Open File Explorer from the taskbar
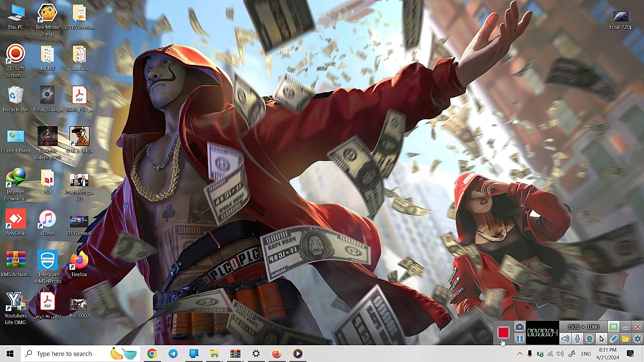Viewport: 644px width, 362px height. tap(215, 354)
